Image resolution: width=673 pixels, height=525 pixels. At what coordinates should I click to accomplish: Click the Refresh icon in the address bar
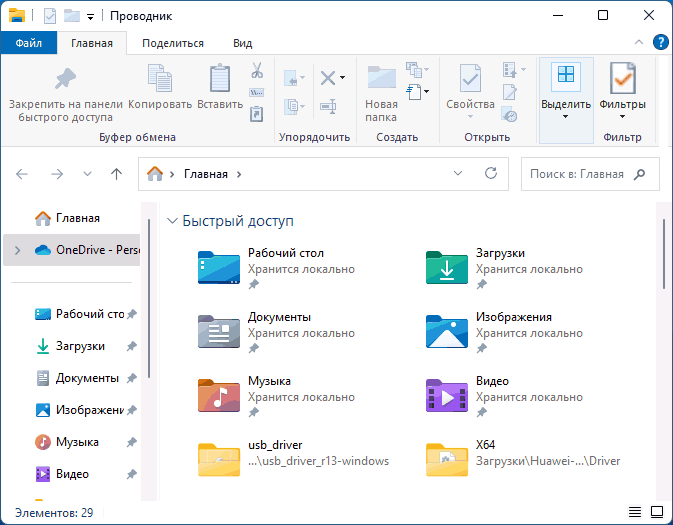[491, 173]
